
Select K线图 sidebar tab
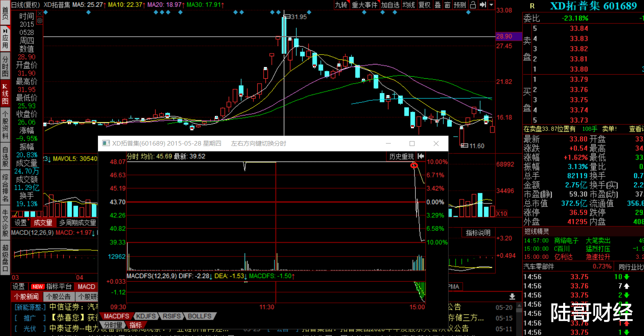[x=5, y=94]
